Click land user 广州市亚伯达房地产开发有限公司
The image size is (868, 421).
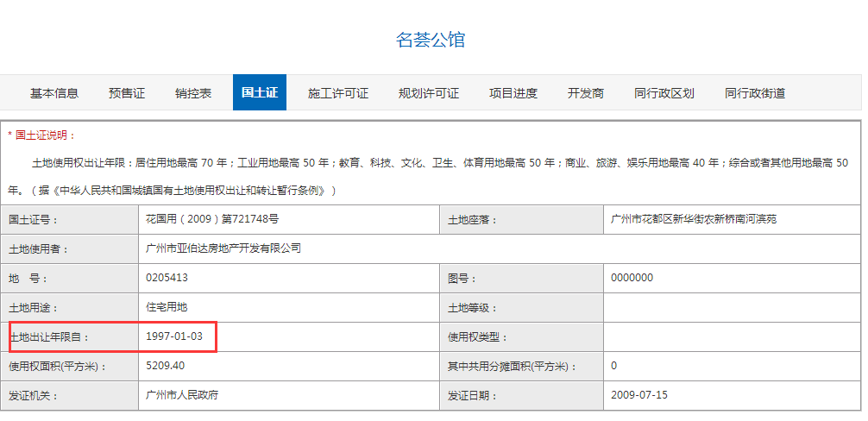tap(223, 248)
